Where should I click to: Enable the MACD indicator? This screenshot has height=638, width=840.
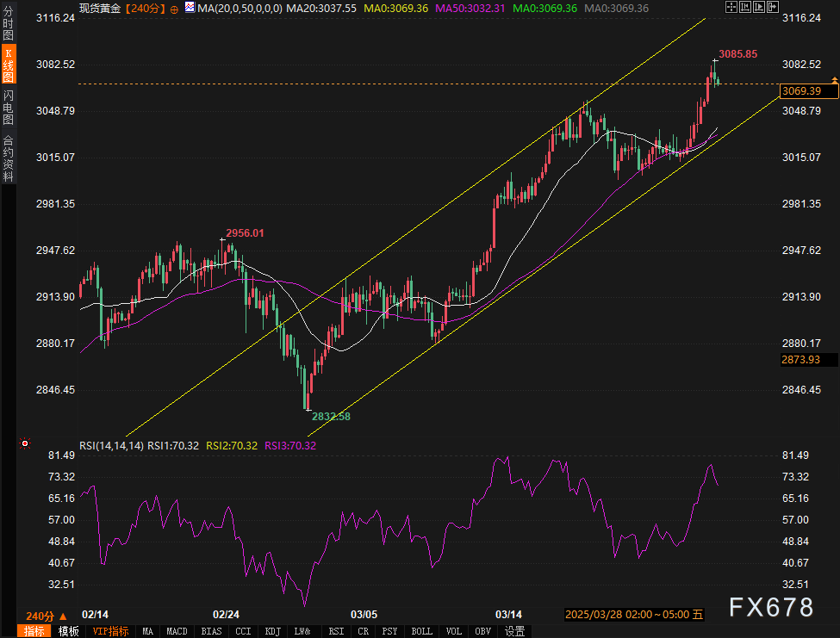(177, 631)
